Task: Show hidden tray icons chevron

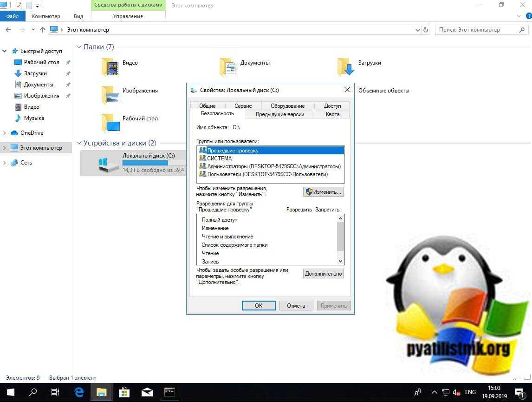Action: tap(435, 393)
